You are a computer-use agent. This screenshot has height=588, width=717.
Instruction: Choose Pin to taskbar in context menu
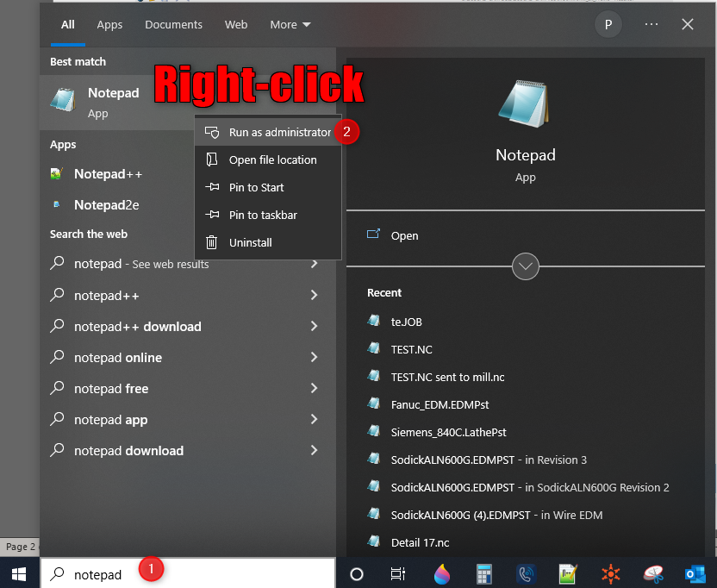(263, 216)
